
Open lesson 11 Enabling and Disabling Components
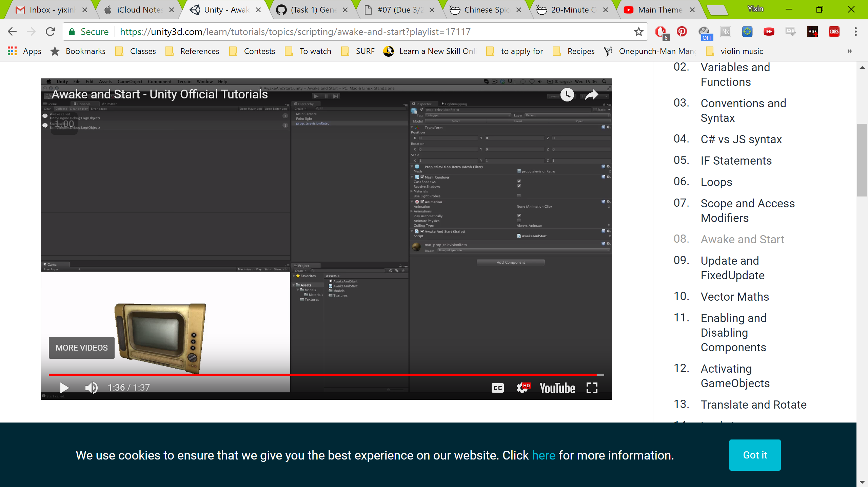[x=733, y=333]
